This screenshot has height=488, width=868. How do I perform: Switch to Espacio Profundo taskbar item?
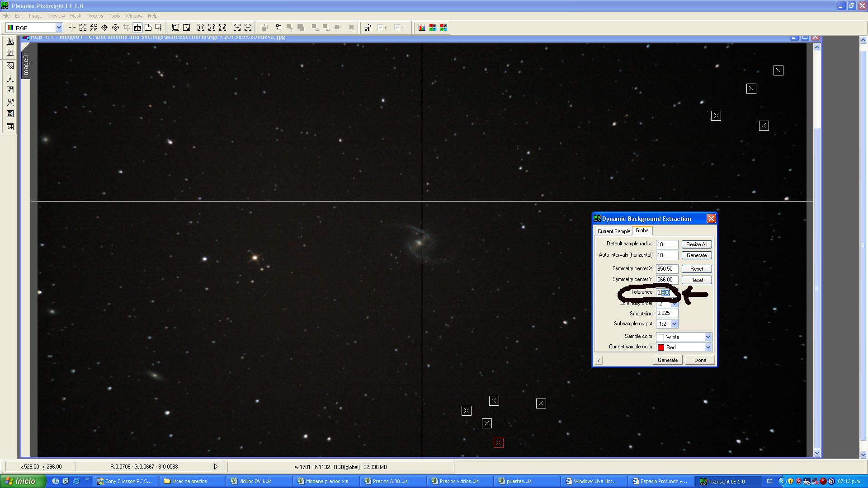tap(660, 481)
